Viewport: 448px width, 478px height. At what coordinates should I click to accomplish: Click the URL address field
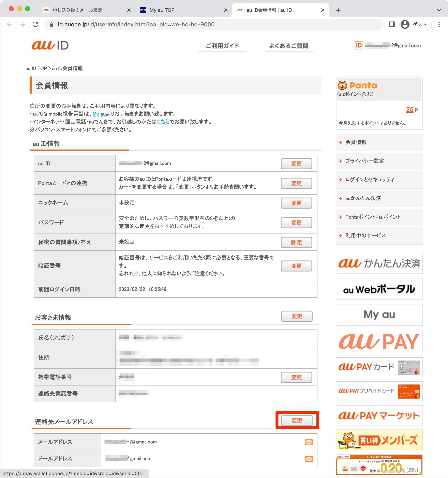pos(213,24)
